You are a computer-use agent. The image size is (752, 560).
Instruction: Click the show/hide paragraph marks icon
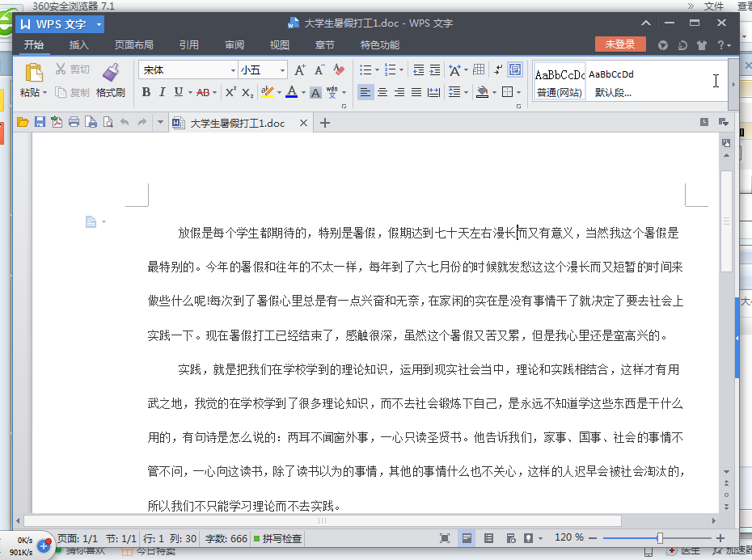pyautogui.click(x=498, y=70)
